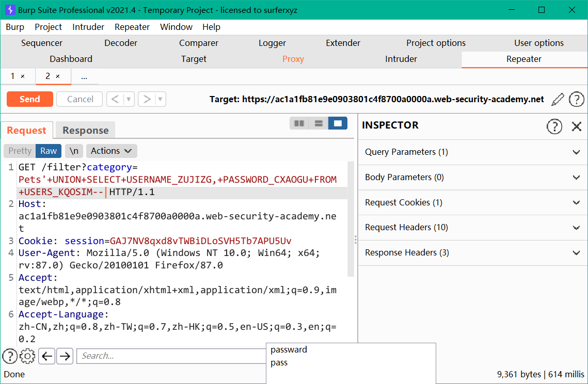
Task: Click the Burp Suite lightning logo icon
Action: (x=10, y=10)
